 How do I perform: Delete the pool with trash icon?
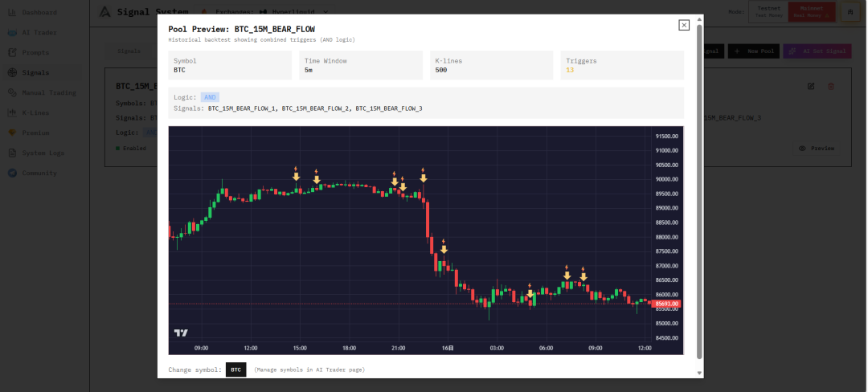pyautogui.click(x=831, y=86)
